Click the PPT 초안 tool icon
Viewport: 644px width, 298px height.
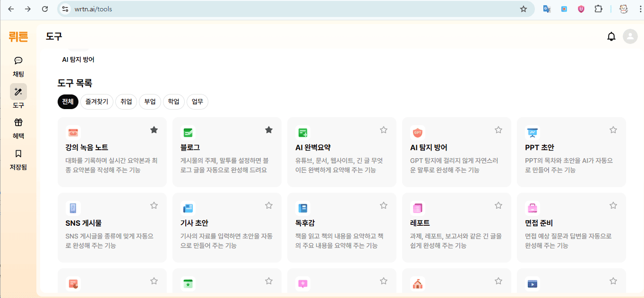click(533, 133)
